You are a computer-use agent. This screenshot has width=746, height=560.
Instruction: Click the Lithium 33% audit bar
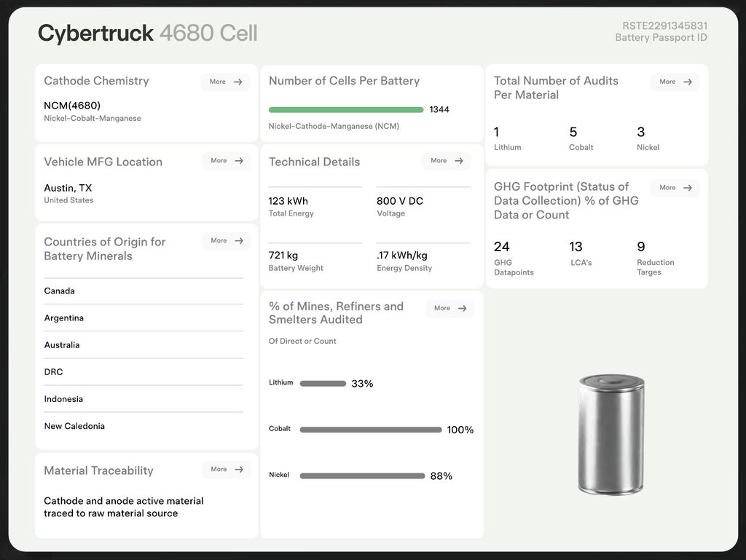click(x=323, y=384)
